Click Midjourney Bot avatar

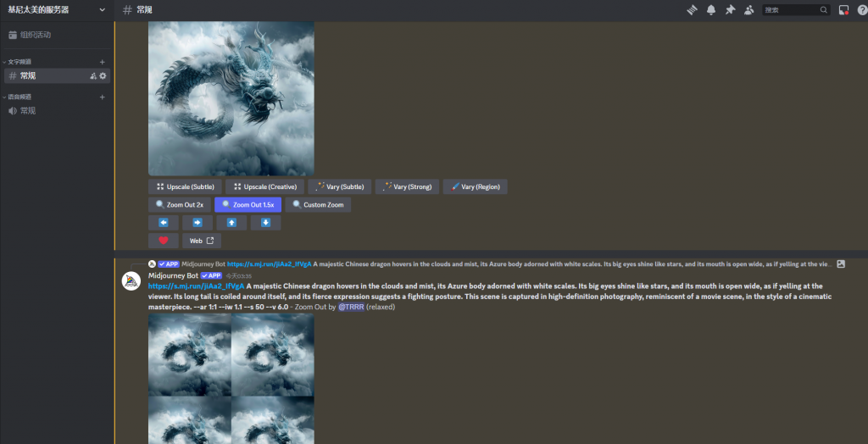(x=131, y=281)
